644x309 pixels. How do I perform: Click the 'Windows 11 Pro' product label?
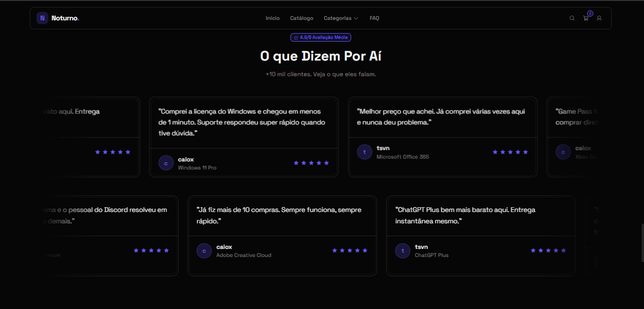197,168
